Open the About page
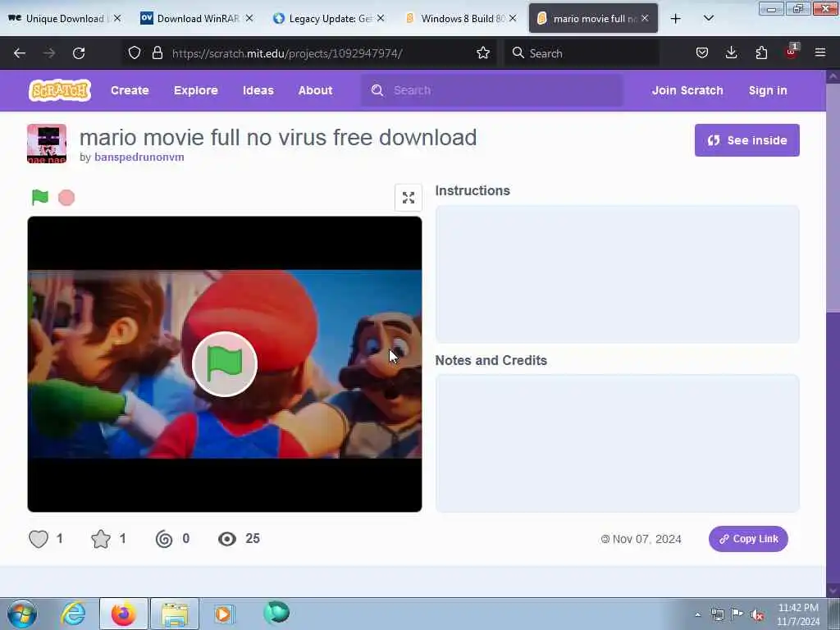This screenshot has height=630, width=840. (x=316, y=90)
